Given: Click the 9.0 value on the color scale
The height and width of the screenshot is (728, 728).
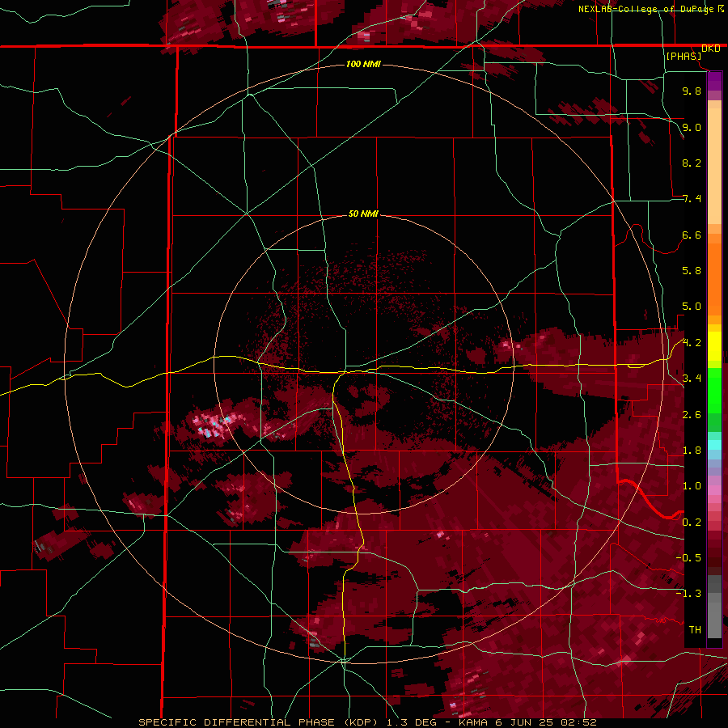Looking at the screenshot, I should pos(692,127).
